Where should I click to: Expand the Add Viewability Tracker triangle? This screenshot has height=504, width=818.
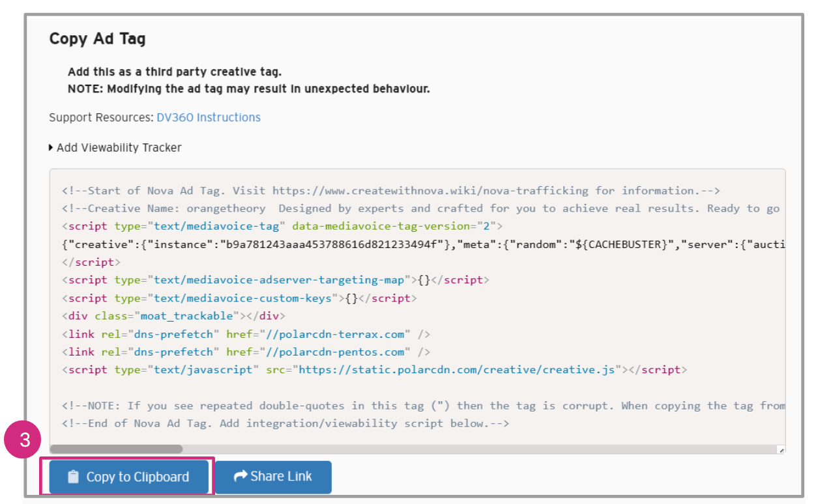tap(51, 148)
